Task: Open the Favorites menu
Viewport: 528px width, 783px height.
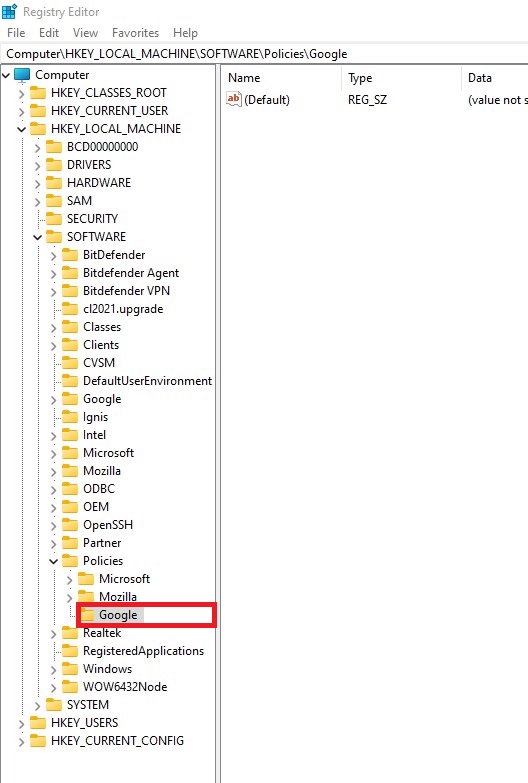Action: pyautogui.click(x=135, y=33)
